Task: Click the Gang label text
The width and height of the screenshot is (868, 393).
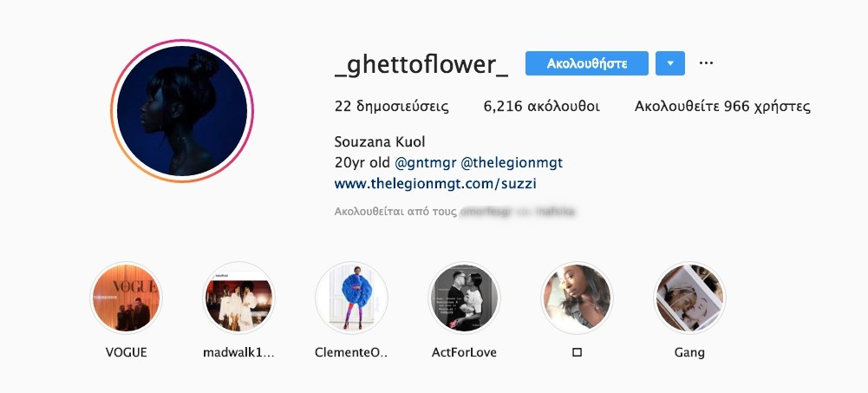Action: click(x=689, y=352)
